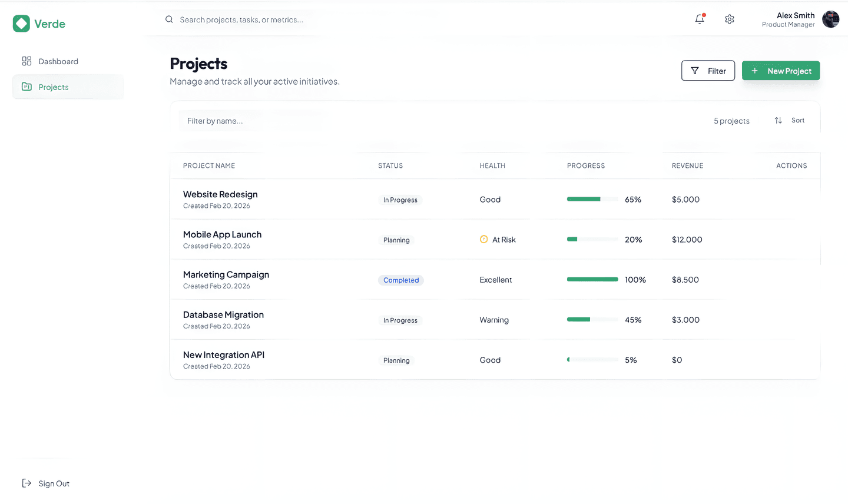Click the Sign Out icon

26,483
